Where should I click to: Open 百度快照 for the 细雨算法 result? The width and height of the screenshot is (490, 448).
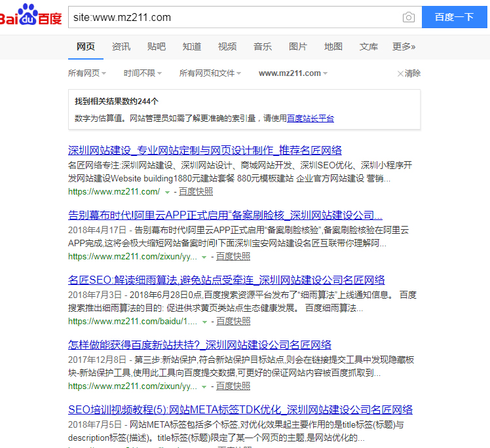pos(233,321)
